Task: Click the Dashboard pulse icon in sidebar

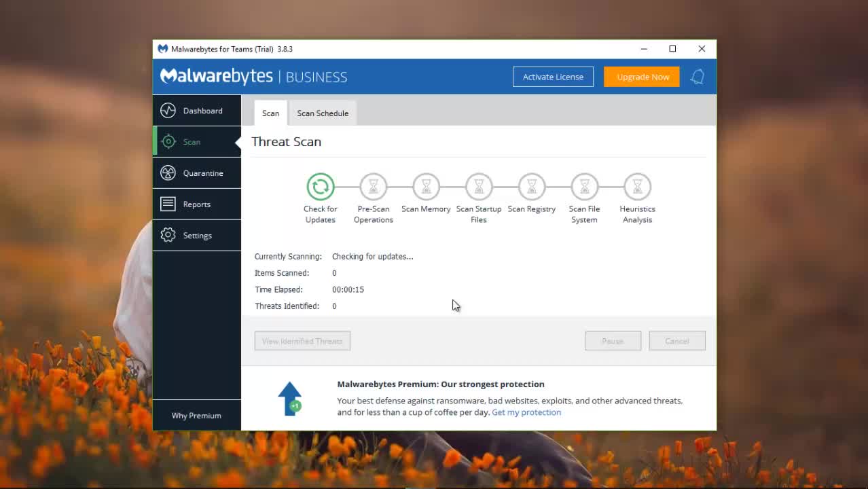Action: coord(168,111)
